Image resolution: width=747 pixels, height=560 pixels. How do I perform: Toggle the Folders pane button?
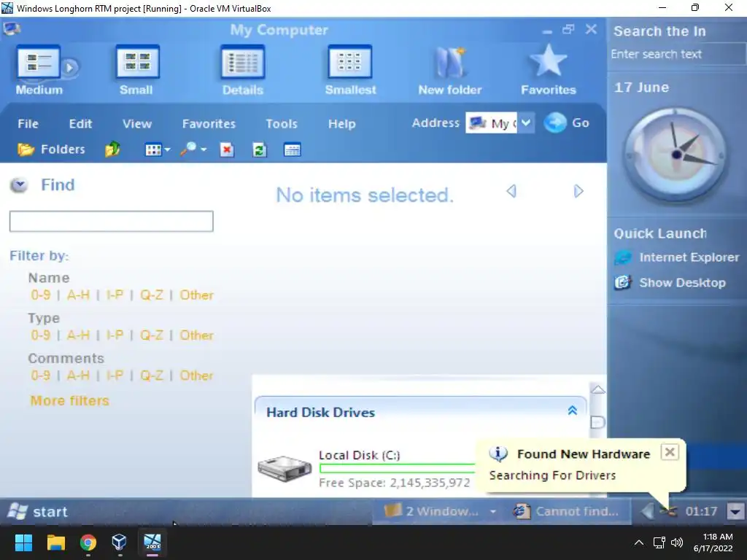tap(52, 149)
